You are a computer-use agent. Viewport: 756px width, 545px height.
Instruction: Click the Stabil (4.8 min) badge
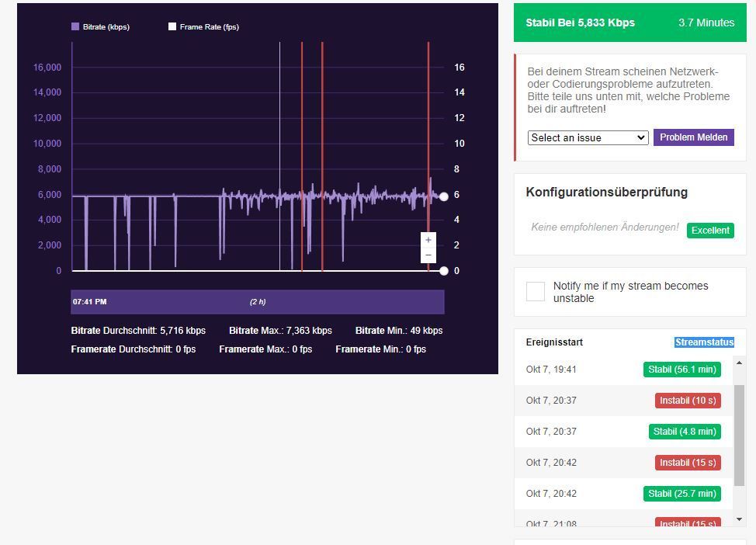(x=685, y=432)
